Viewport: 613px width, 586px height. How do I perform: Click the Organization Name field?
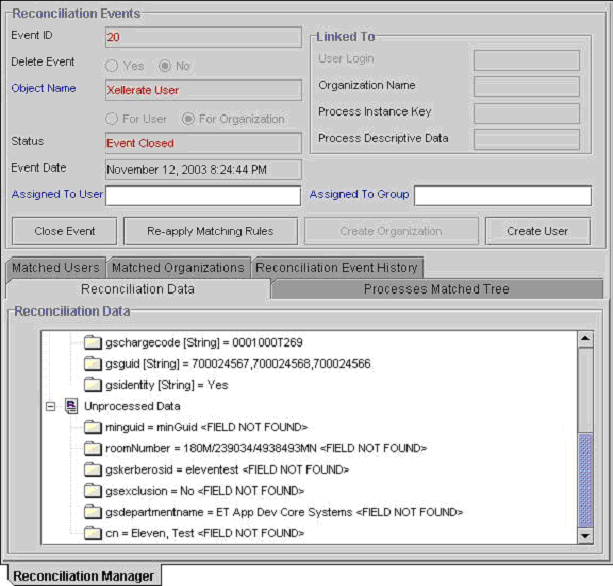click(527, 86)
